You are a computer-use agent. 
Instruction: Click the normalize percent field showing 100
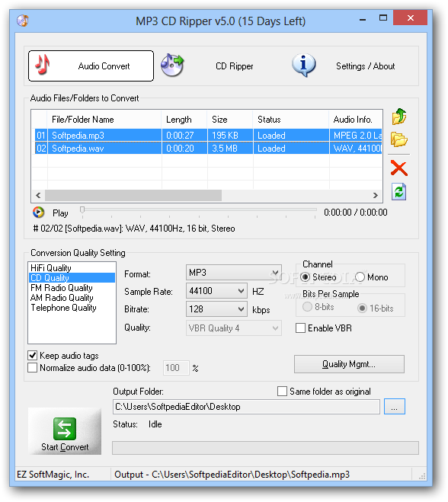[176, 368]
